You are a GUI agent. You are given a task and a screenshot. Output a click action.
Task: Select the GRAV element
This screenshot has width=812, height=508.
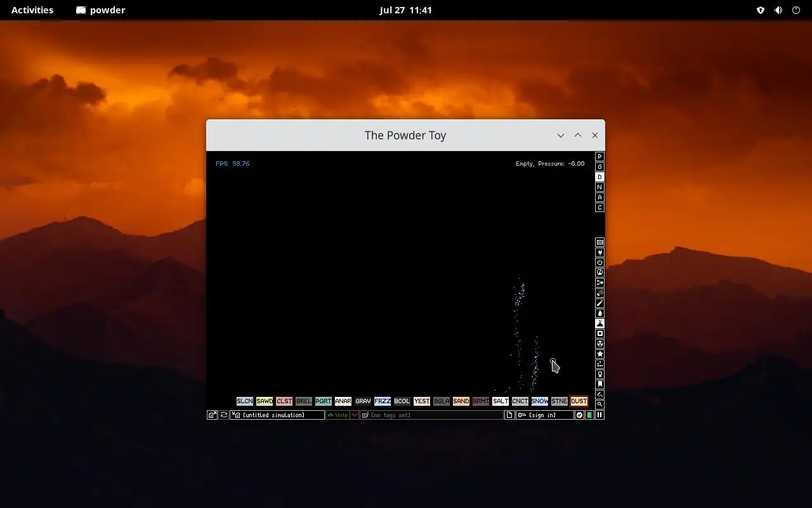(363, 401)
